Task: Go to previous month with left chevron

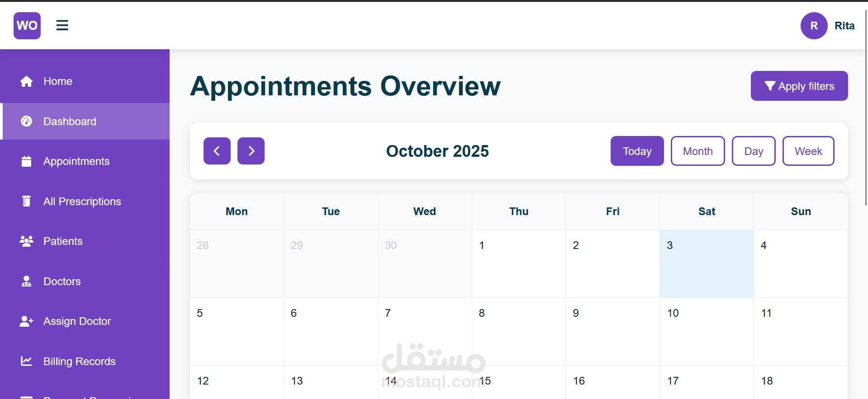Action: [217, 151]
